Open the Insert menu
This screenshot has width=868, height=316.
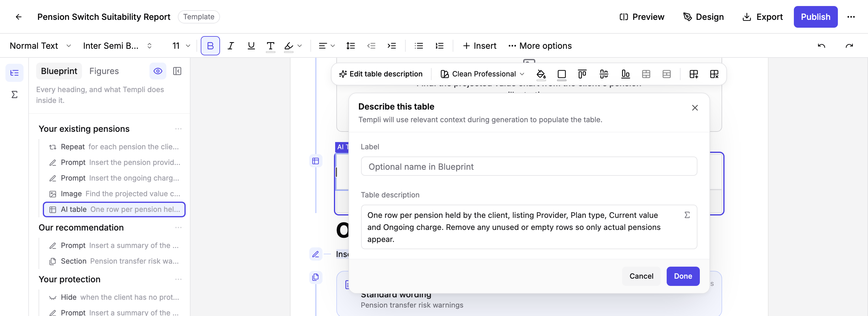480,46
